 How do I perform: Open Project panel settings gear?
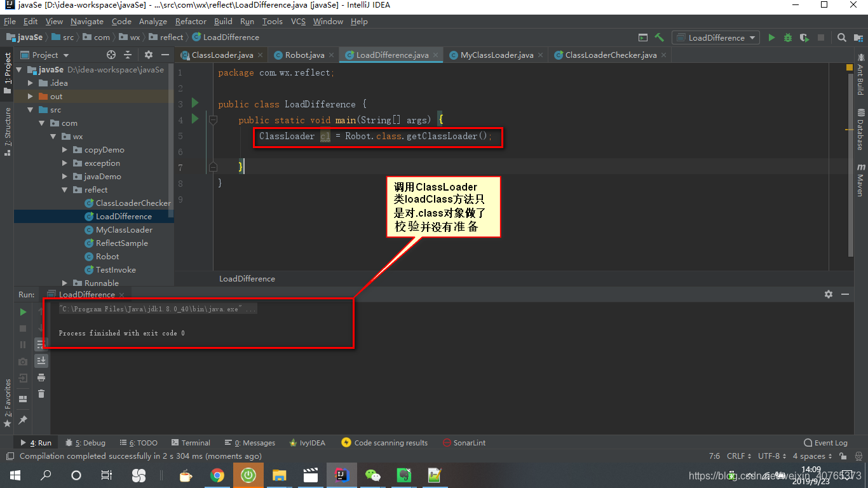(x=149, y=55)
